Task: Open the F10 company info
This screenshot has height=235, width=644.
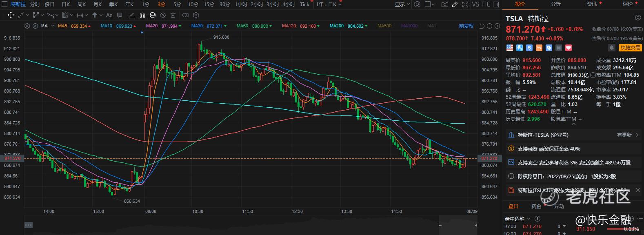Action: 486,4
